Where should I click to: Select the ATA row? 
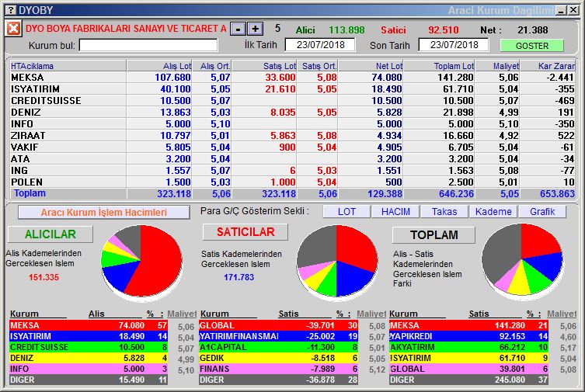(x=292, y=158)
